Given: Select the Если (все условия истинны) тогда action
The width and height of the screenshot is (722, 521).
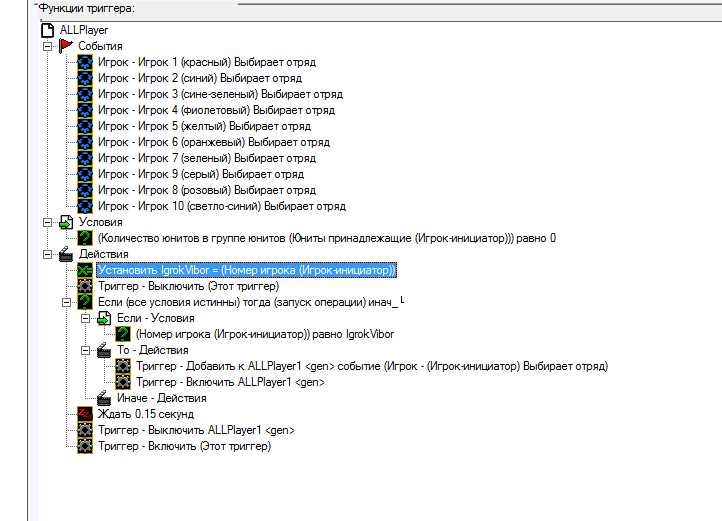Looking at the screenshot, I should click(x=248, y=303).
